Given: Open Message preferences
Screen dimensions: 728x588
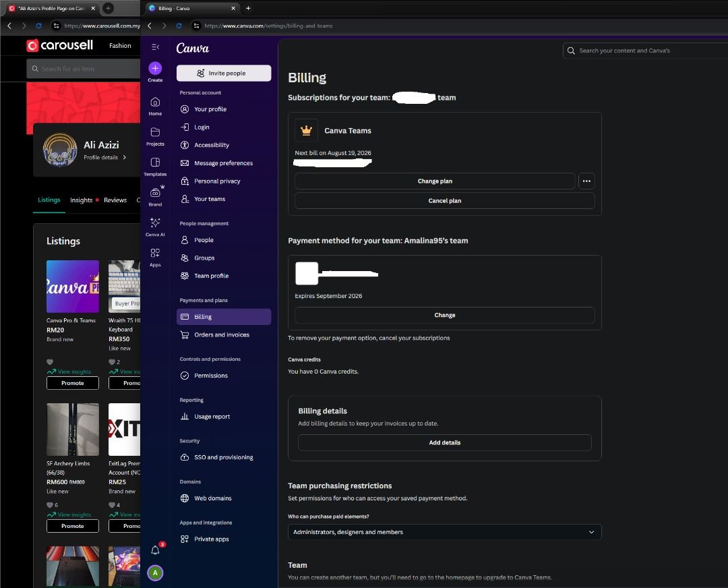Looking at the screenshot, I should [224, 163].
